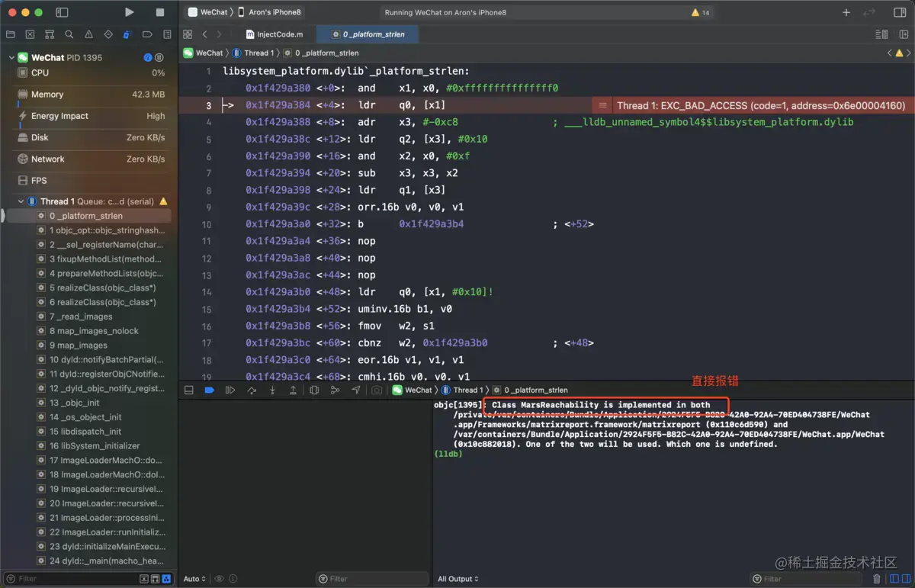Screen dimensions: 915x588
Task: Go back with the editor history arrow
Action: coord(204,34)
